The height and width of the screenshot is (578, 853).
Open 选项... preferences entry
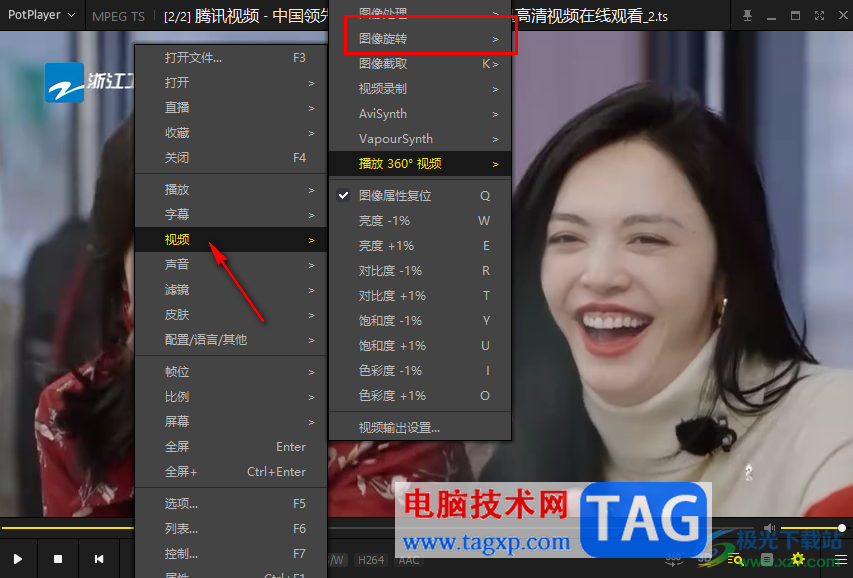(x=231, y=504)
